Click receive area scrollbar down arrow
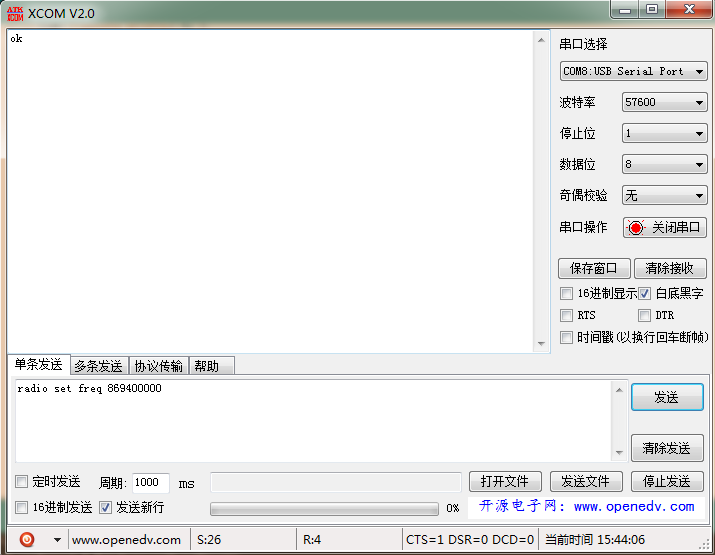 click(541, 343)
